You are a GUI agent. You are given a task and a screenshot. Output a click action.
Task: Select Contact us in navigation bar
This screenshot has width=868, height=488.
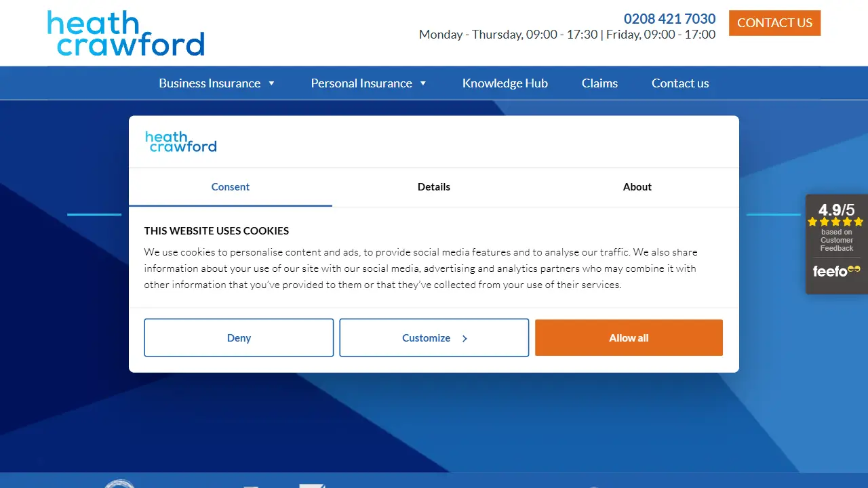(680, 83)
